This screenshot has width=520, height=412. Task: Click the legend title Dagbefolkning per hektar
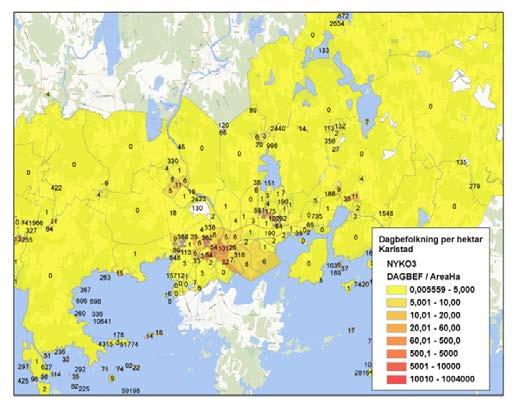point(430,239)
